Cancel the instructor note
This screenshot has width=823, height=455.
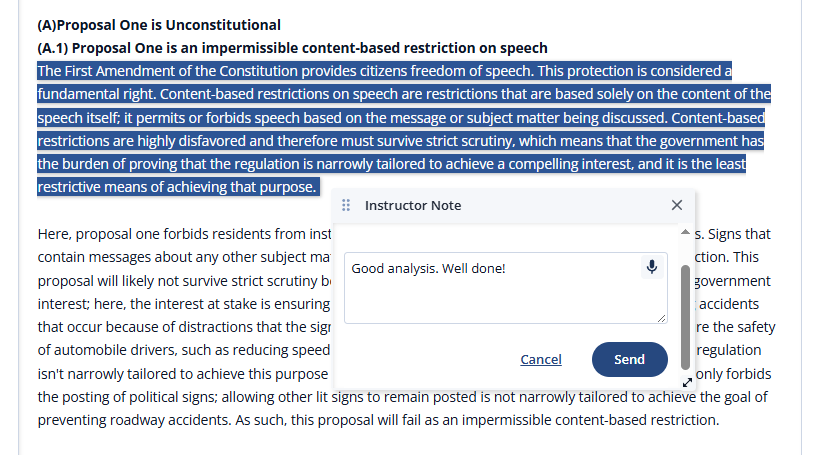click(541, 359)
